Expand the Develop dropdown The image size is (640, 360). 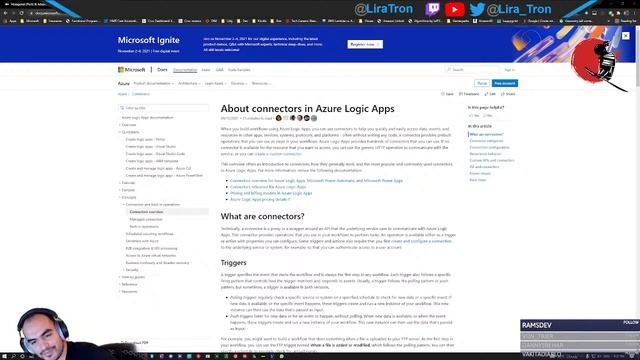coord(239,83)
